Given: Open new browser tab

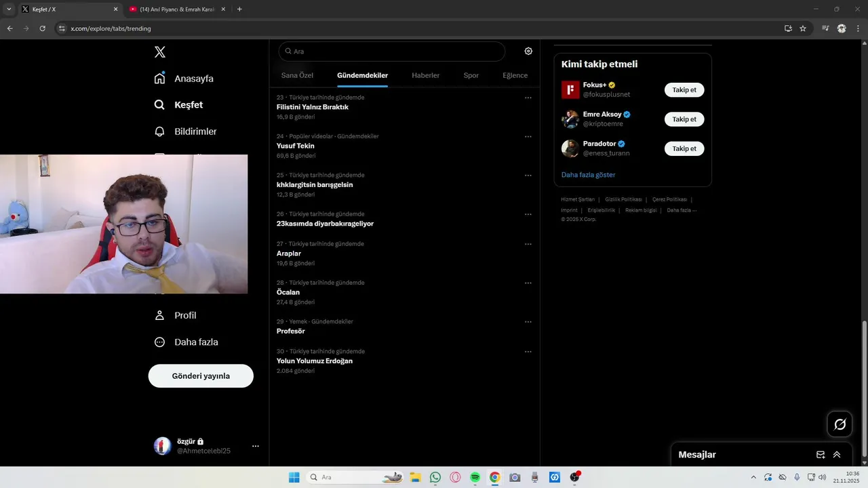Looking at the screenshot, I should click(x=239, y=9).
